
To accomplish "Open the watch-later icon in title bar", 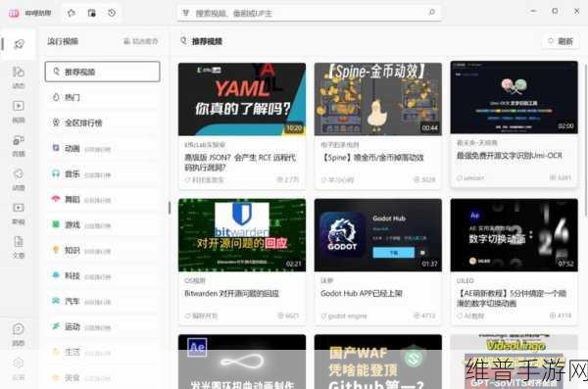I will click(x=91, y=13).
